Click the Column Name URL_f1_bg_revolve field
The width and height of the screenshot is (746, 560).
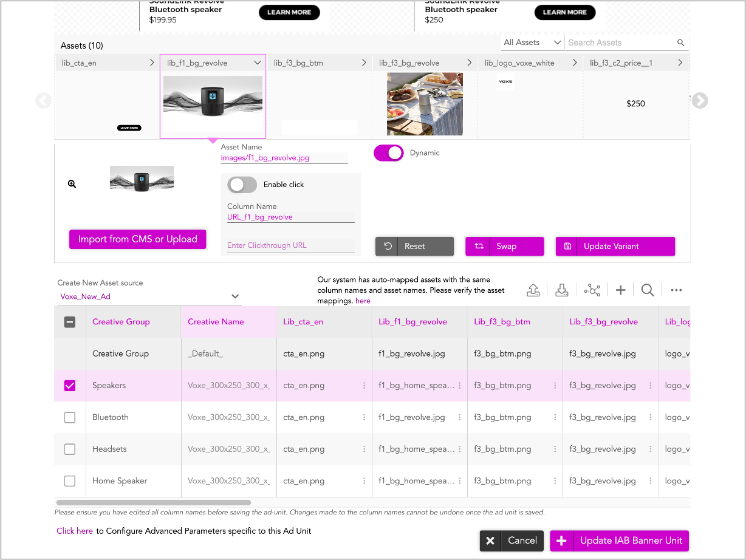tap(290, 217)
